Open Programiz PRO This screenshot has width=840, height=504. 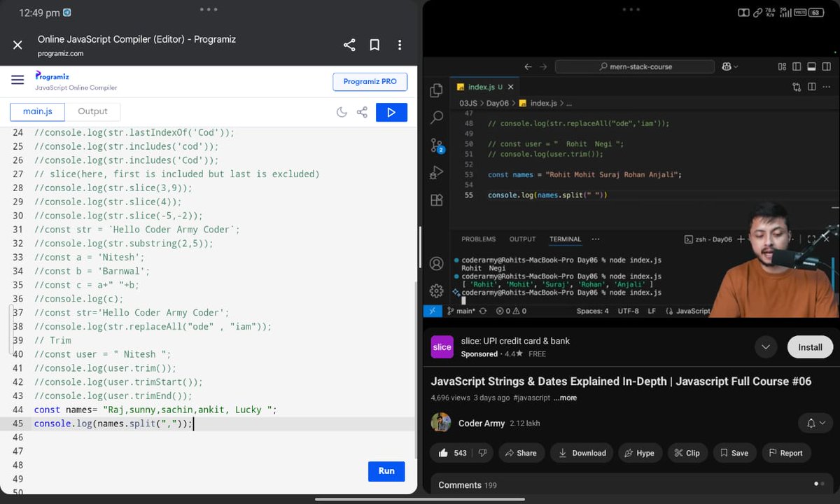(370, 81)
